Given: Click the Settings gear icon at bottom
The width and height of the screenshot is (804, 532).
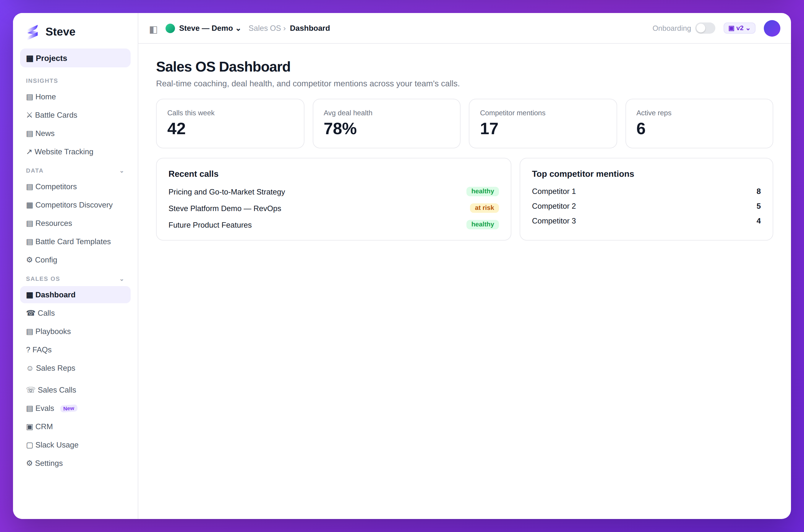Looking at the screenshot, I should pos(30,463).
